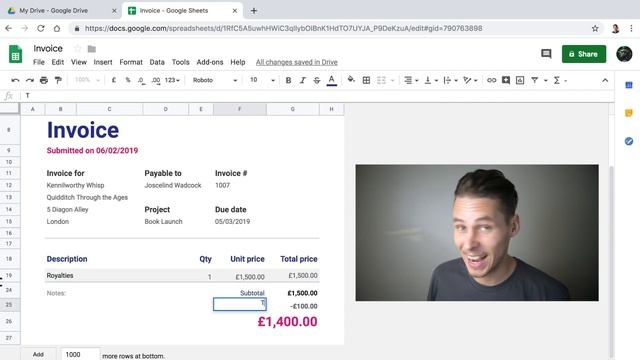Click the browser home button
Screen dimensions: 640x360
[x=57, y=28]
